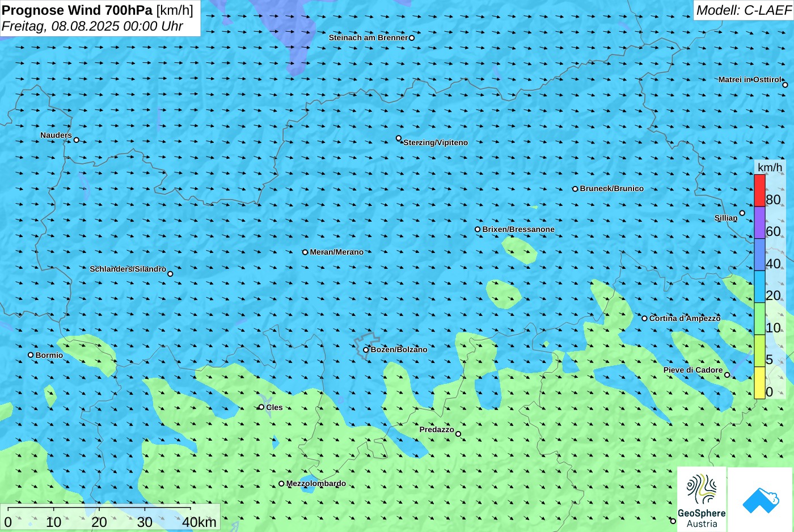Image resolution: width=794 pixels, height=532 pixels.
Task: Click the Bormio location marker
Action: click(31, 355)
